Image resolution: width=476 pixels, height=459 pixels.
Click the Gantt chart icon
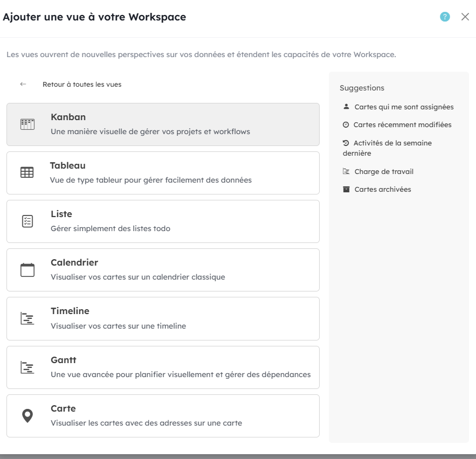click(x=27, y=367)
